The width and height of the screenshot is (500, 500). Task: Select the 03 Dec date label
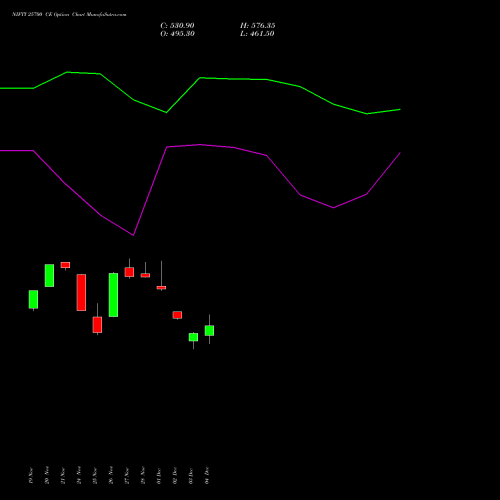click(191, 476)
